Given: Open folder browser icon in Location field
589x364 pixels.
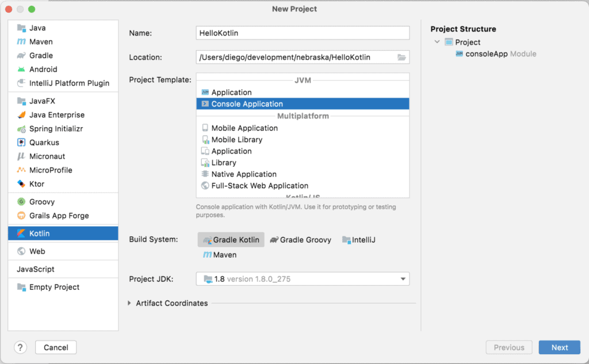Looking at the screenshot, I should click(x=402, y=58).
